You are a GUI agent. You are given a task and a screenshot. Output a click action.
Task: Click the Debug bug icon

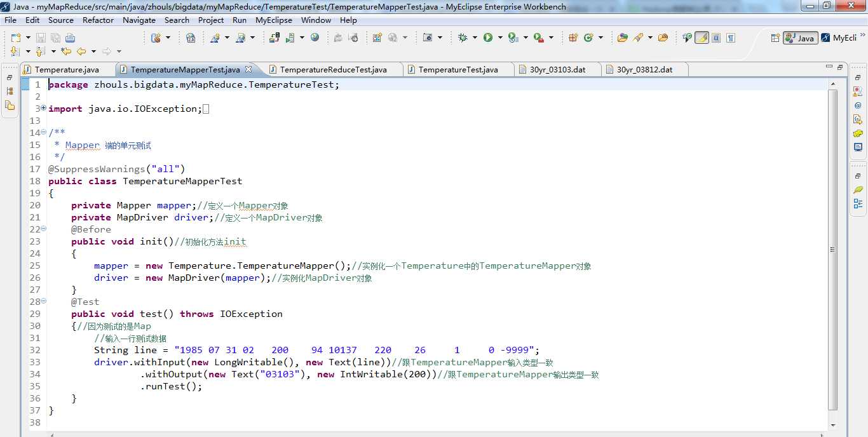(x=463, y=37)
